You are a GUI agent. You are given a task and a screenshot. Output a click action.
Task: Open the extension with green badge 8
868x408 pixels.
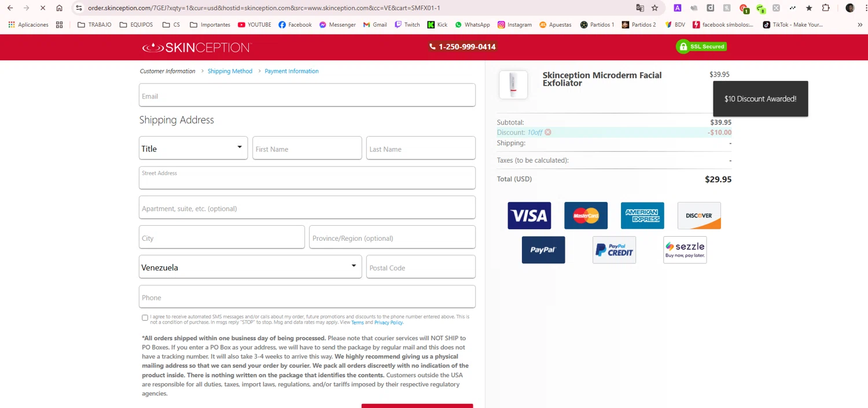760,9
